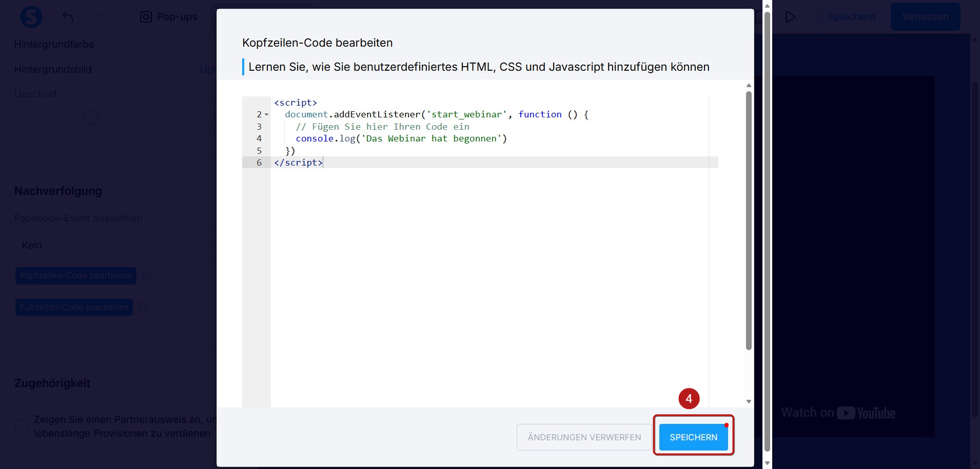Viewport: 980px width, 469px height.
Task: Open the Facebook-Event dropdown showing Kein
Action: [x=115, y=246]
